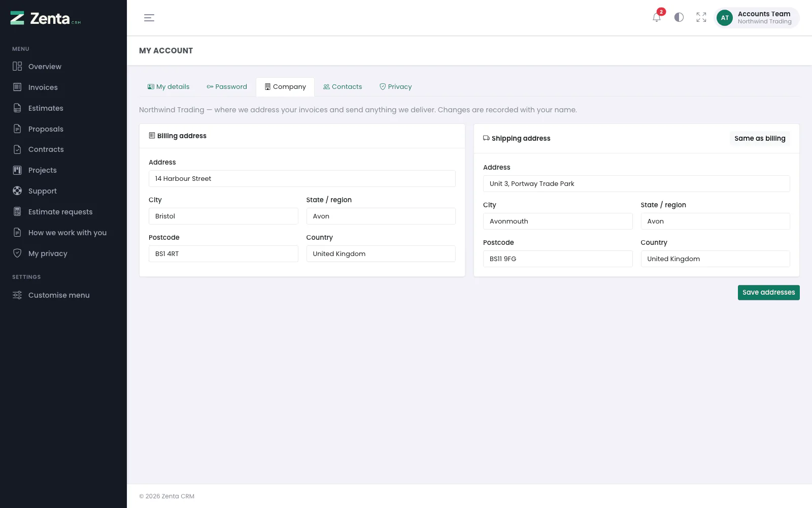This screenshot has height=508, width=812.
Task: Click Same as billing button
Action: [760, 138]
